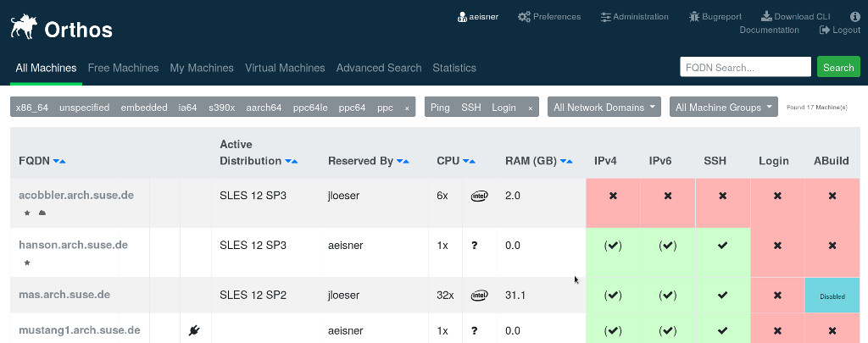This screenshot has height=343, width=868.
Task: Click hanson Login failed cross
Action: click(778, 246)
